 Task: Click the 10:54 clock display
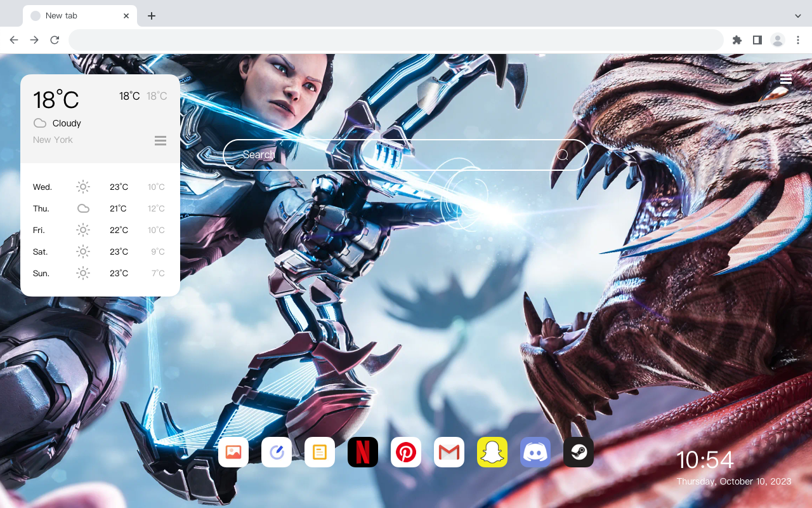coord(705,460)
